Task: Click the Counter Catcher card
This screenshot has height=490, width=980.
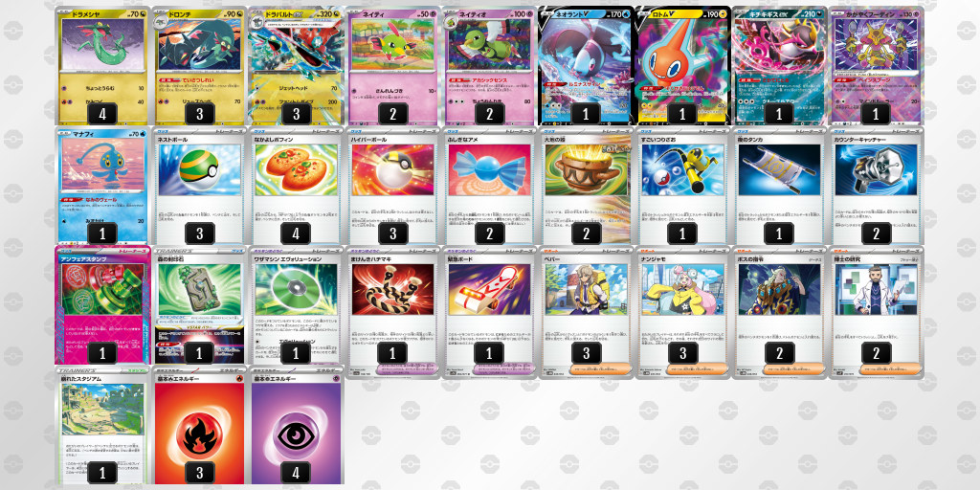Action: click(876, 186)
